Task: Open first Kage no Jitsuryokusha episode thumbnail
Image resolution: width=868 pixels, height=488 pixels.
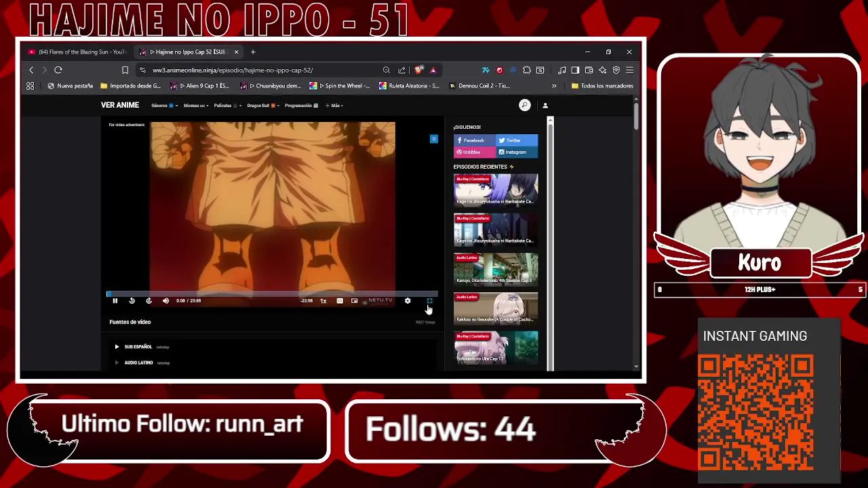Action: [496, 190]
